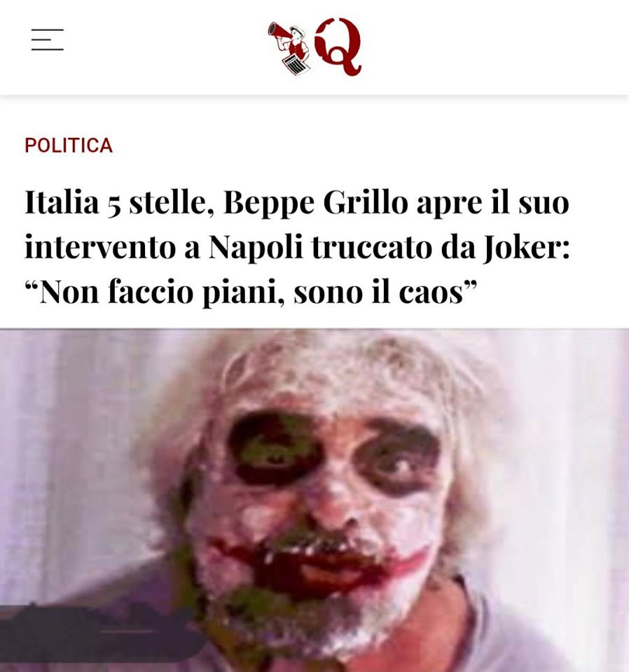The height and width of the screenshot is (672, 629).
Task: Open the Joker makeup article photo
Action: (x=314, y=500)
